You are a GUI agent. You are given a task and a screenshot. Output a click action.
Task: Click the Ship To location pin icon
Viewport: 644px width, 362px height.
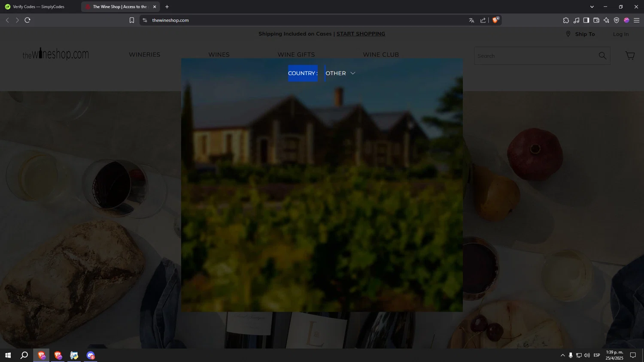point(568,34)
